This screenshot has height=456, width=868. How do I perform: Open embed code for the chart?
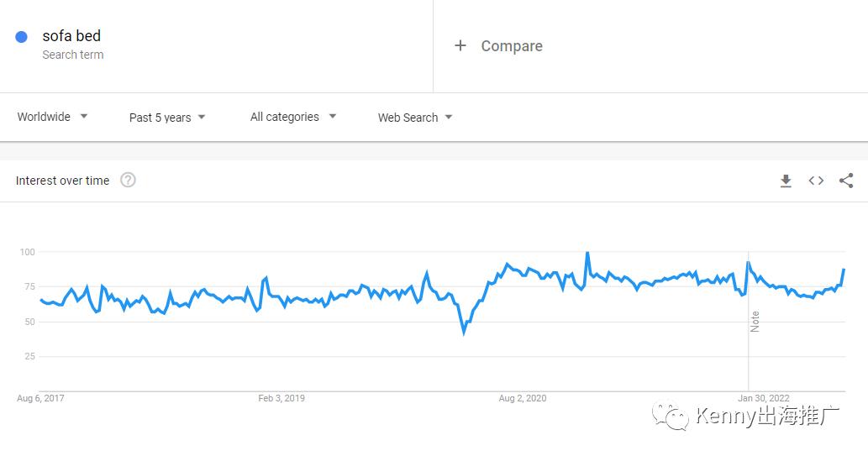[x=816, y=181]
